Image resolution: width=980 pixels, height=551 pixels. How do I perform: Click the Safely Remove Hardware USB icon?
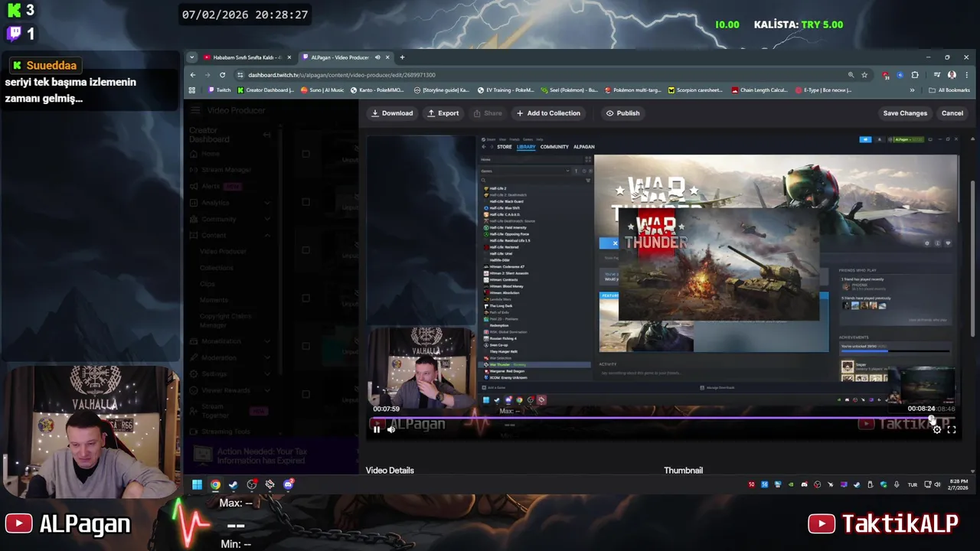(x=870, y=484)
